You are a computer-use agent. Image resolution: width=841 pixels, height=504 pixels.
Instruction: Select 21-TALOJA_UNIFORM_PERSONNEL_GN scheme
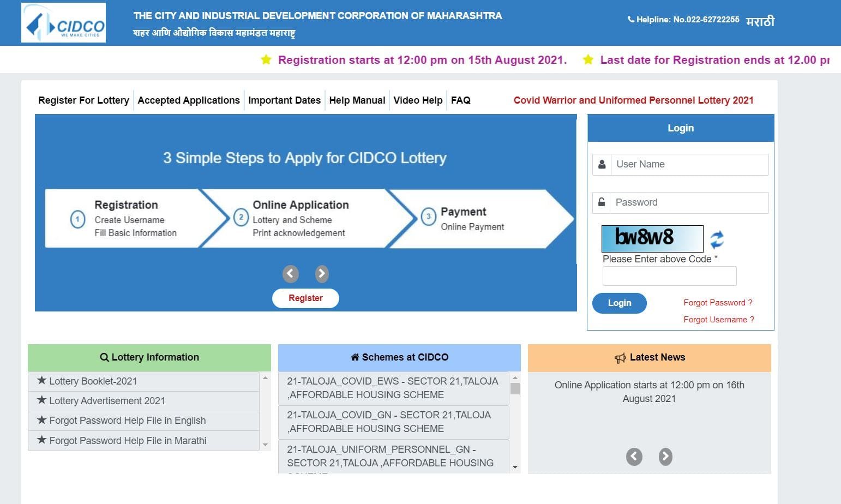pos(393,457)
